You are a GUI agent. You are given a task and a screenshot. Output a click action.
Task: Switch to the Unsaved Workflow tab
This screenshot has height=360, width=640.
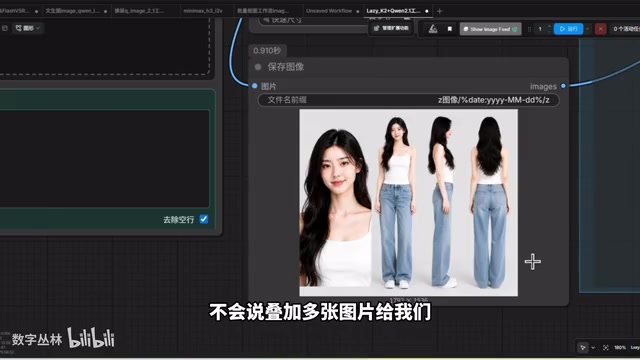[329, 11]
